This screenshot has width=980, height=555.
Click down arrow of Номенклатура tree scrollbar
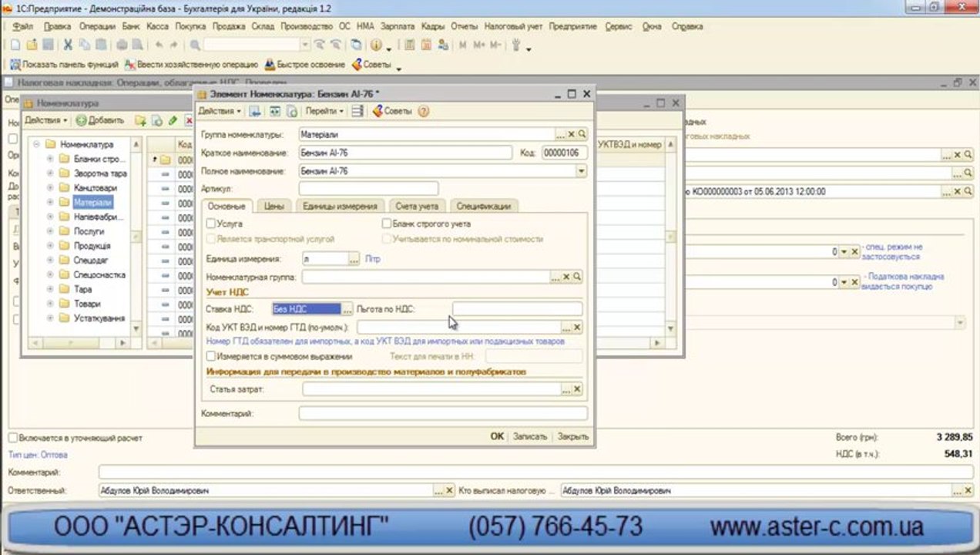136,329
